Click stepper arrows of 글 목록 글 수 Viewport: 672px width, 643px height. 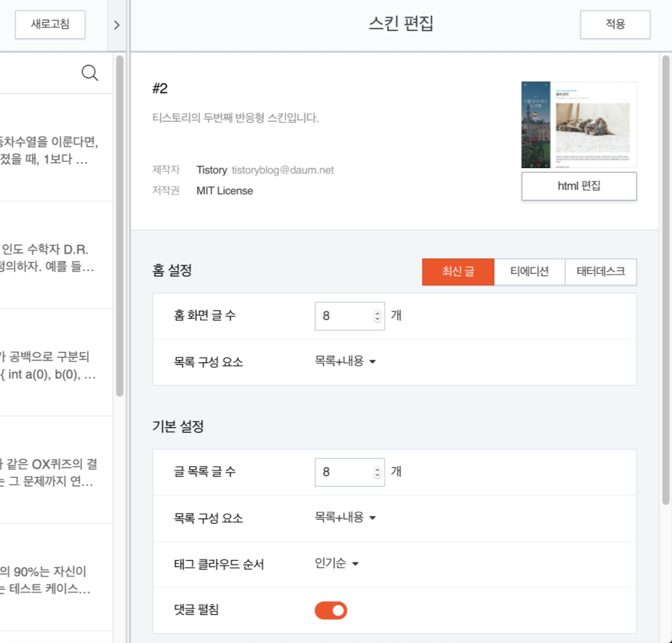tap(377, 472)
